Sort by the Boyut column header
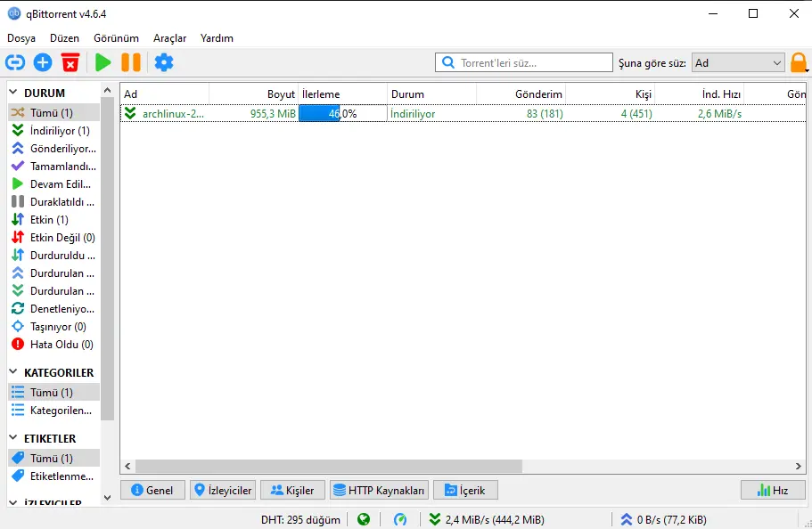This screenshot has height=529, width=812. coord(254,94)
